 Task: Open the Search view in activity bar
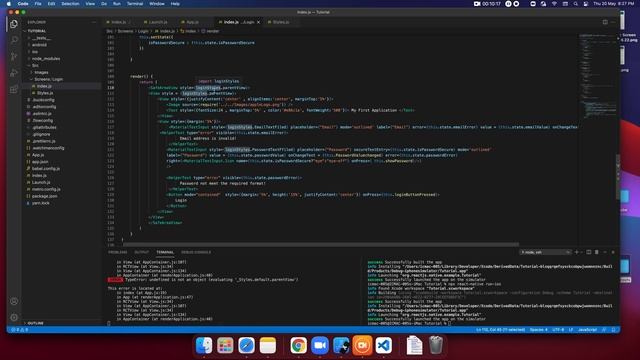(x=14, y=40)
